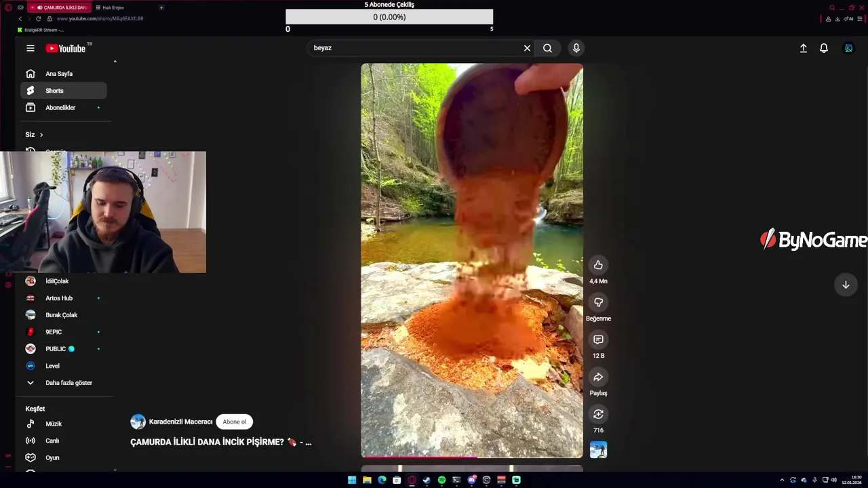868x488 pixels.
Task: Open Spotify from the taskbar
Action: [441, 480]
